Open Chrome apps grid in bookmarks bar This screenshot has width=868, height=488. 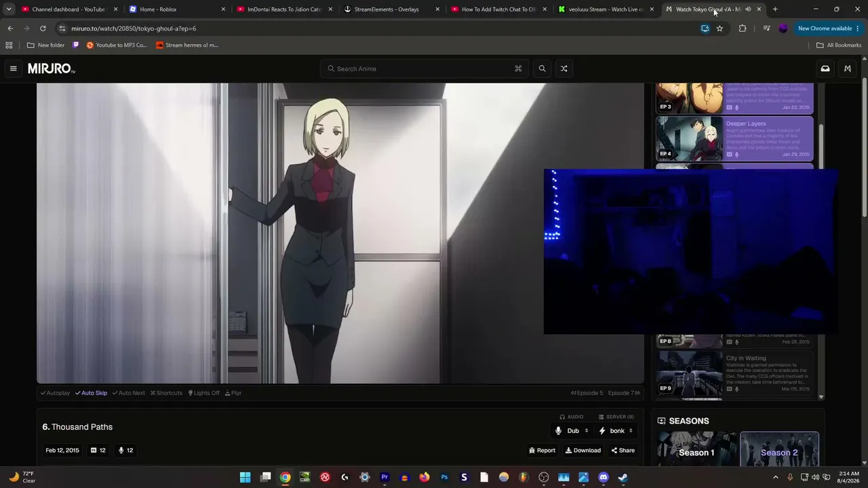9,45
